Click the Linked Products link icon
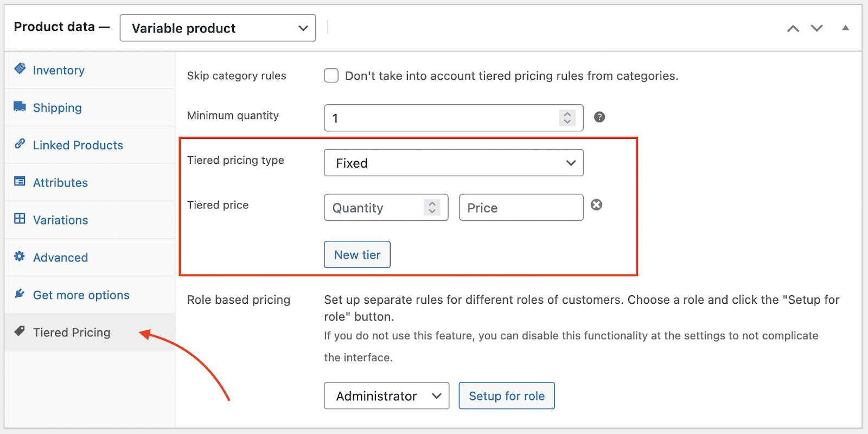This screenshot has height=434, width=868. click(20, 144)
